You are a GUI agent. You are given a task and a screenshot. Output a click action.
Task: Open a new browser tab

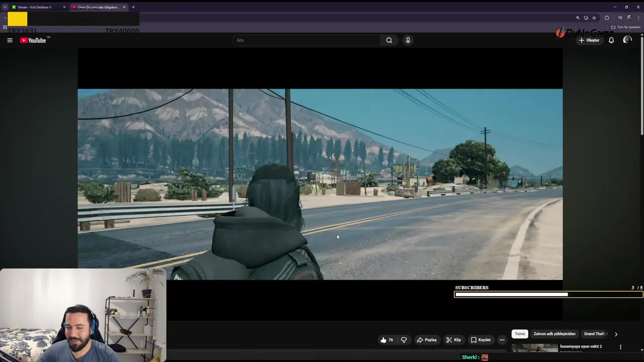click(133, 7)
